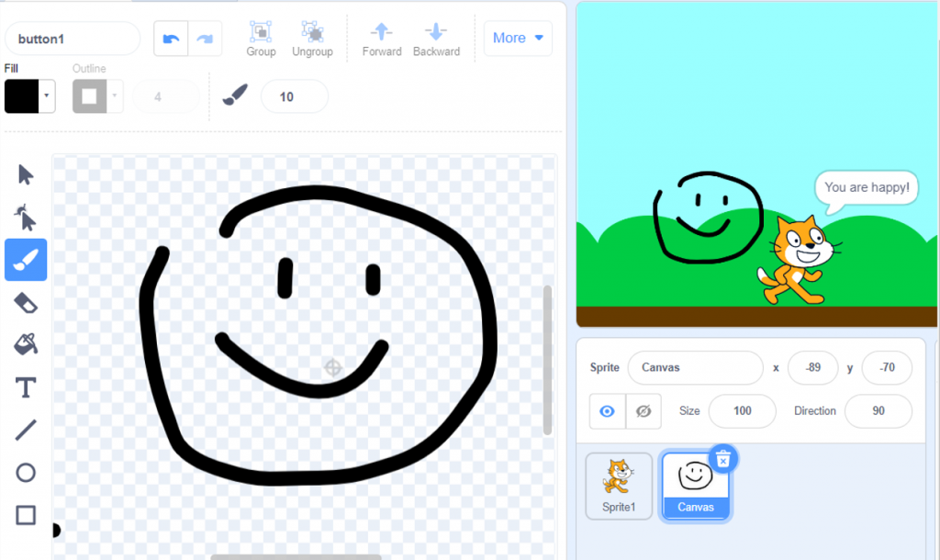Open the Outline color swatch
940x560 pixels.
click(89, 95)
